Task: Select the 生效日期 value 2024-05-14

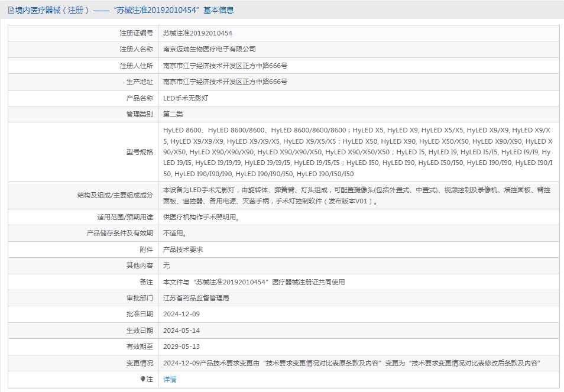Action: tap(181, 331)
